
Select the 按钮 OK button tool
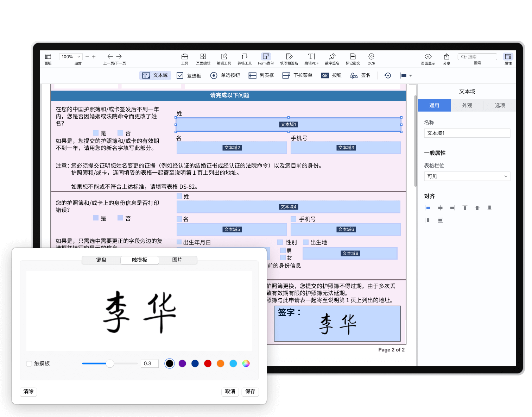pos(331,75)
